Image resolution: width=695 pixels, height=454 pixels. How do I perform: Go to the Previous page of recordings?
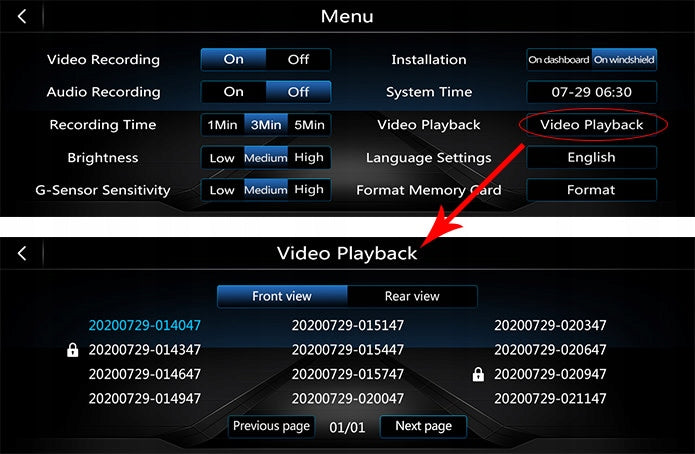271,426
